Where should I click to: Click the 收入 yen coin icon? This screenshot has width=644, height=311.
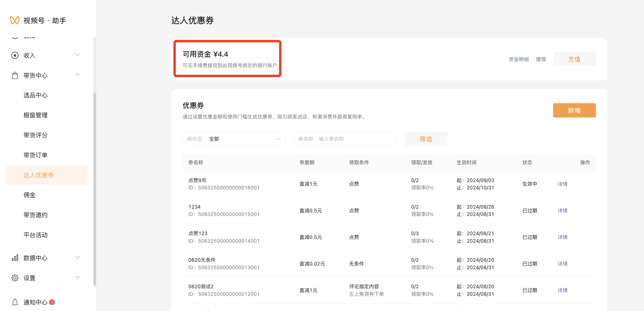[15, 55]
